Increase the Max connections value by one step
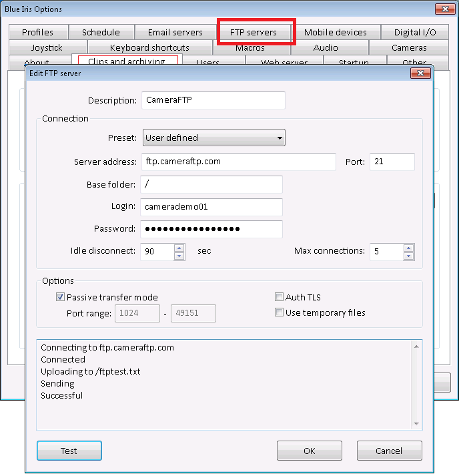459x476 pixels. pyautogui.click(x=408, y=248)
